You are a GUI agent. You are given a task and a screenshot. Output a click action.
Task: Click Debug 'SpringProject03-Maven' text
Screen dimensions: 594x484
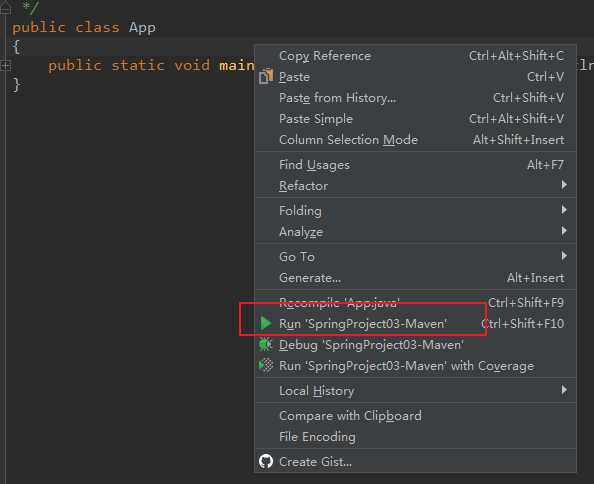click(371, 345)
